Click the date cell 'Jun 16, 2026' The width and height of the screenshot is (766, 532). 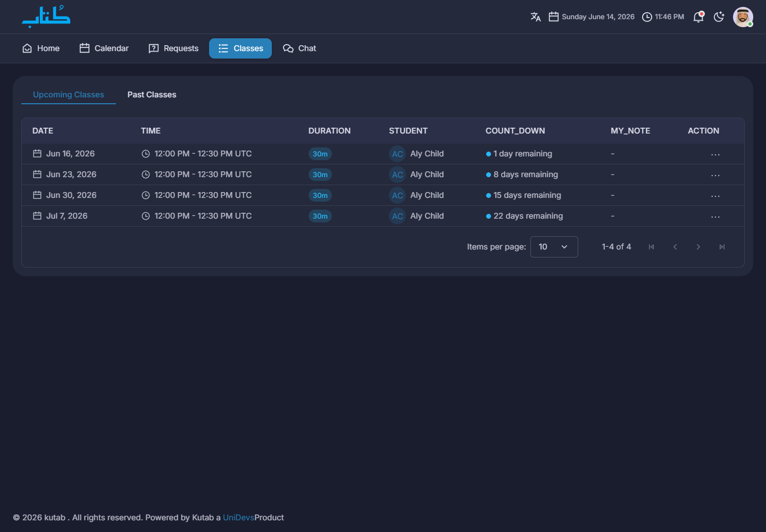click(64, 154)
